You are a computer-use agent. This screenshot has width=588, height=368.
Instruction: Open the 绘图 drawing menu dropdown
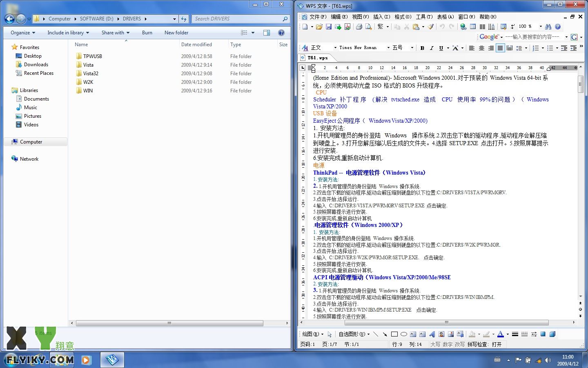(x=312, y=334)
